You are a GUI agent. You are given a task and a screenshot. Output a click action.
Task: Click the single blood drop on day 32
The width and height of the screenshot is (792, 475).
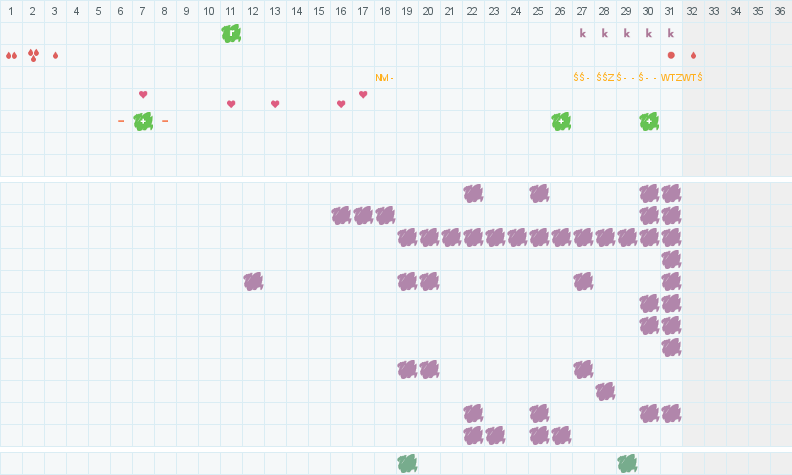click(x=693, y=55)
